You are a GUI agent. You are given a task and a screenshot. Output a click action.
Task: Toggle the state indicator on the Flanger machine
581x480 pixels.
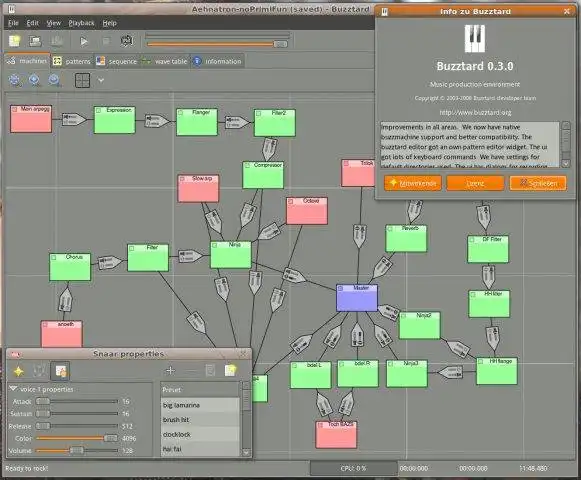pyautogui.click(x=180, y=112)
